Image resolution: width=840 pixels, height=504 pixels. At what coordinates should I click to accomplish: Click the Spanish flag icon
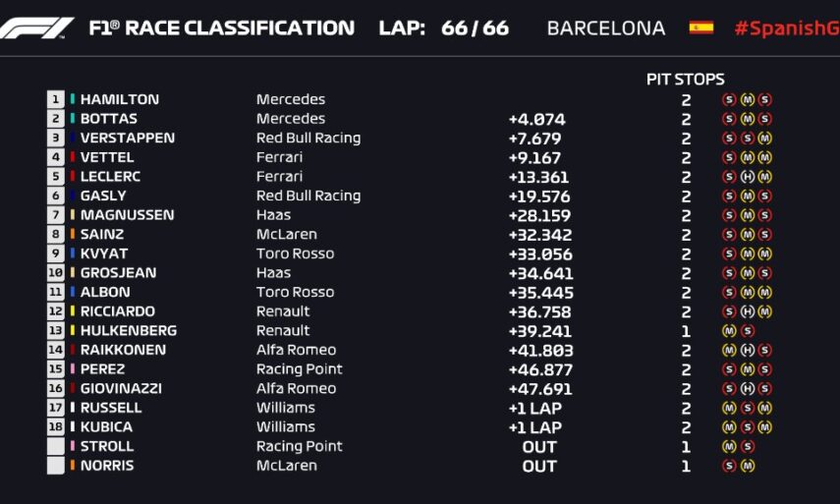700,28
